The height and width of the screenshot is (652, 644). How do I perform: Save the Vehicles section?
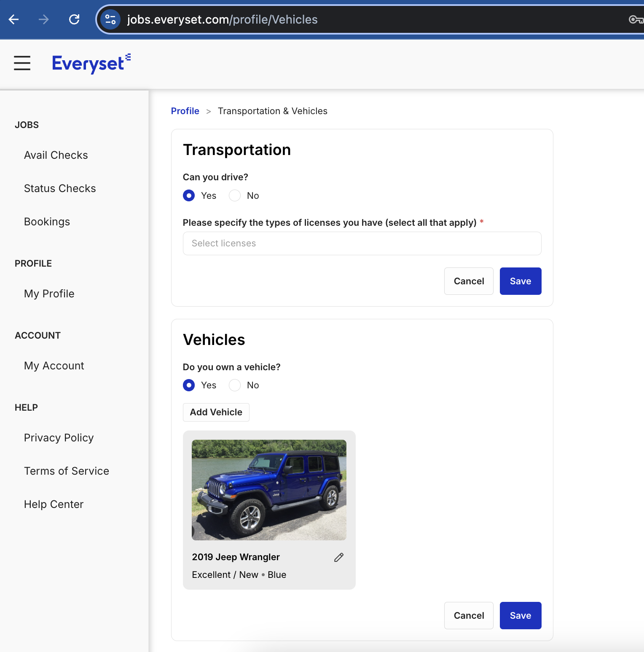[x=521, y=616]
